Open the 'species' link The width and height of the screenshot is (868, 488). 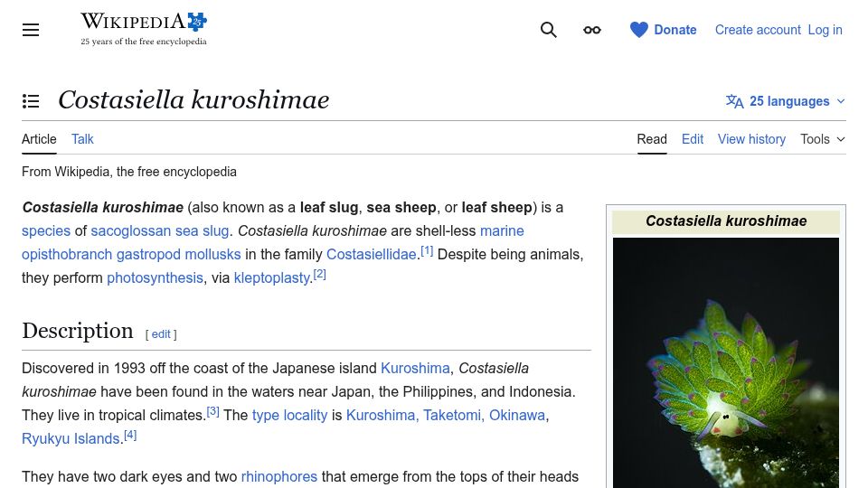coord(46,230)
